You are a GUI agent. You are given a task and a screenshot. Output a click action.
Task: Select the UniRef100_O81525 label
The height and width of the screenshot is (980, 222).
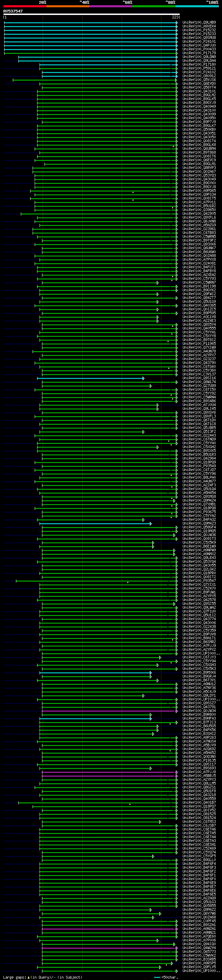pyautogui.click(x=199, y=814)
